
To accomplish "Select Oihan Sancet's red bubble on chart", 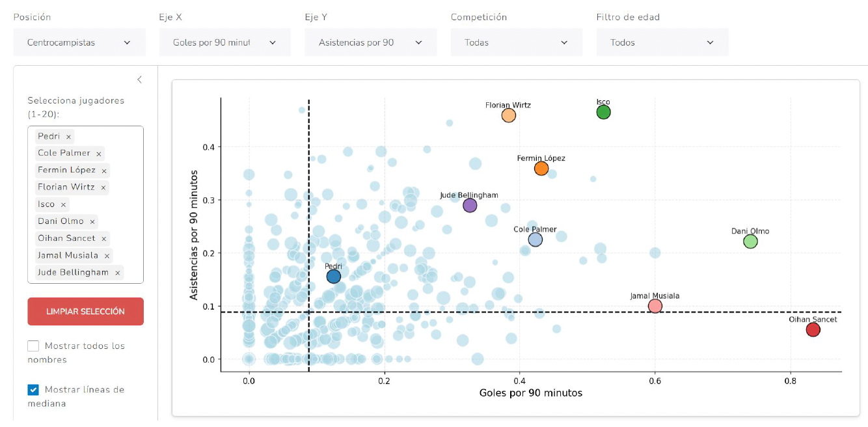I will coord(813,330).
